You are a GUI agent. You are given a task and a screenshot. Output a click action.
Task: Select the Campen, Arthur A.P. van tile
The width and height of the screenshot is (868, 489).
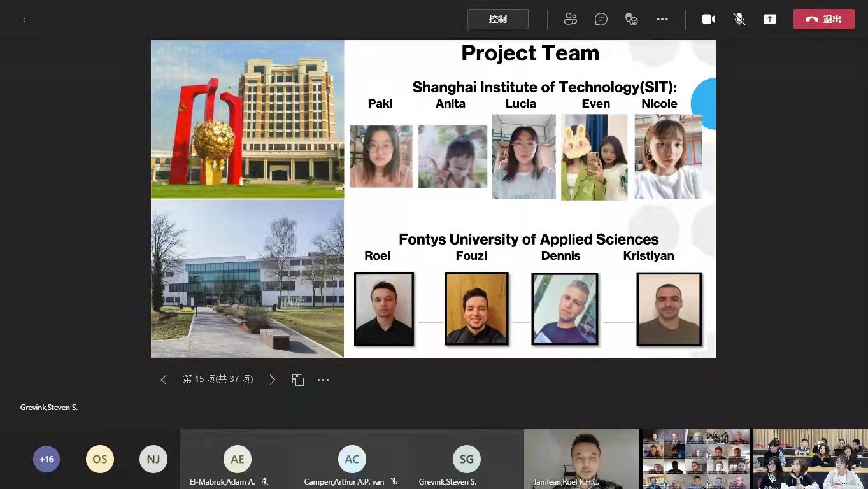pyautogui.click(x=352, y=459)
